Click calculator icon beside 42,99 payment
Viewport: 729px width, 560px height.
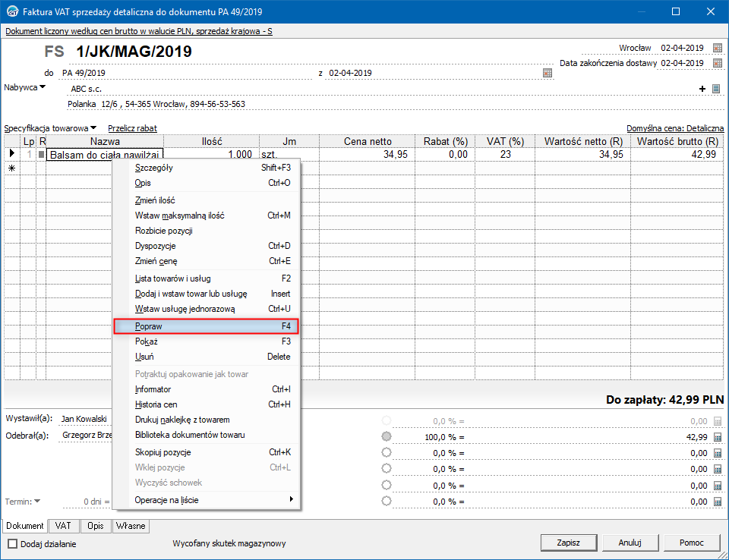(x=718, y=437)
